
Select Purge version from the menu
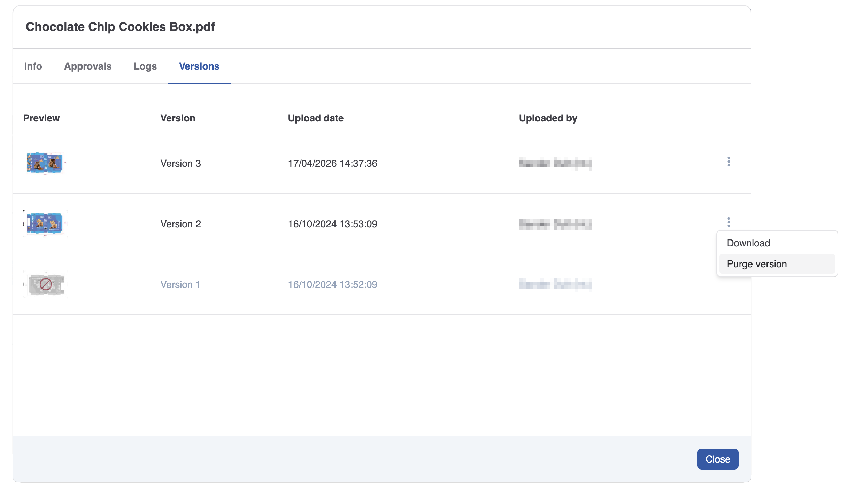[756, 264]
